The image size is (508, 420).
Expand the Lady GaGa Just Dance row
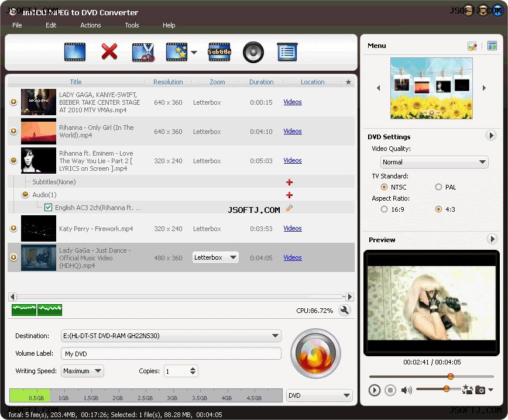click(13, 257)
